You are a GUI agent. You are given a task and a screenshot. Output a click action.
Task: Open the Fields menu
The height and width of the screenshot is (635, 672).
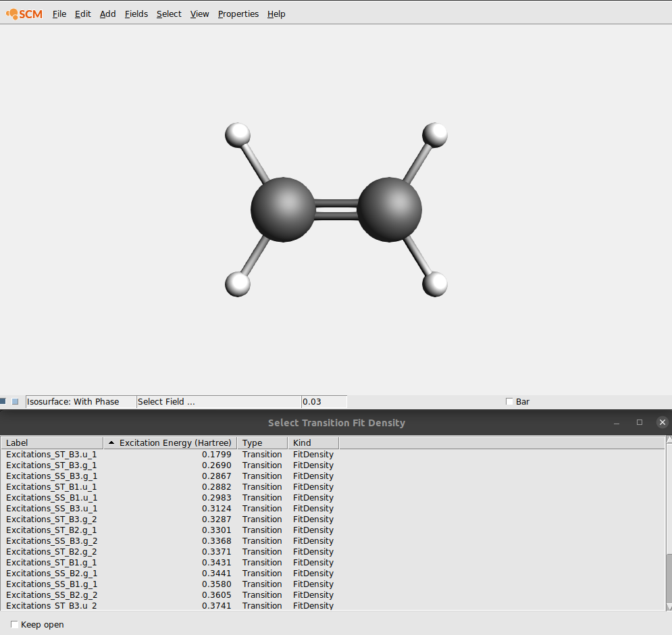[136, 14]
